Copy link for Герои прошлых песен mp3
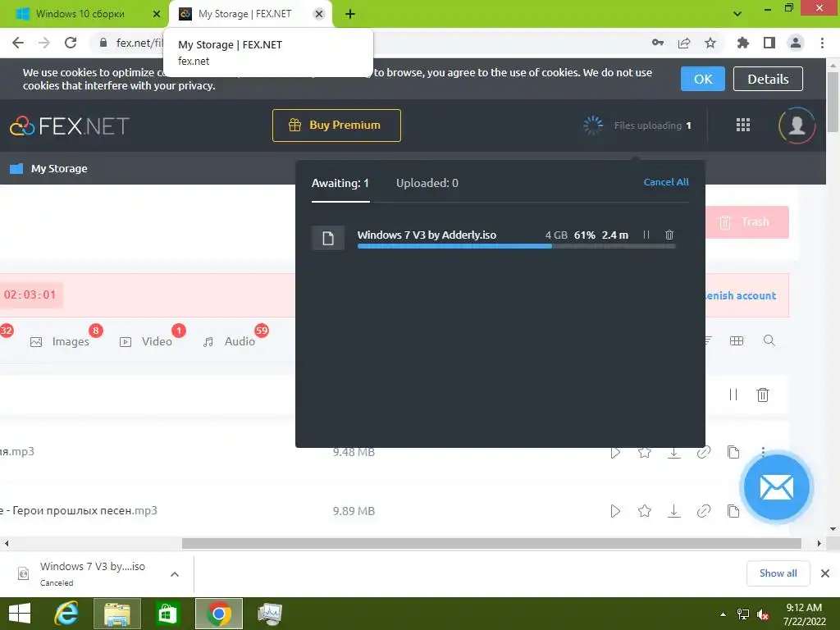Screen dimensions: 840x630 pos(703,511)
